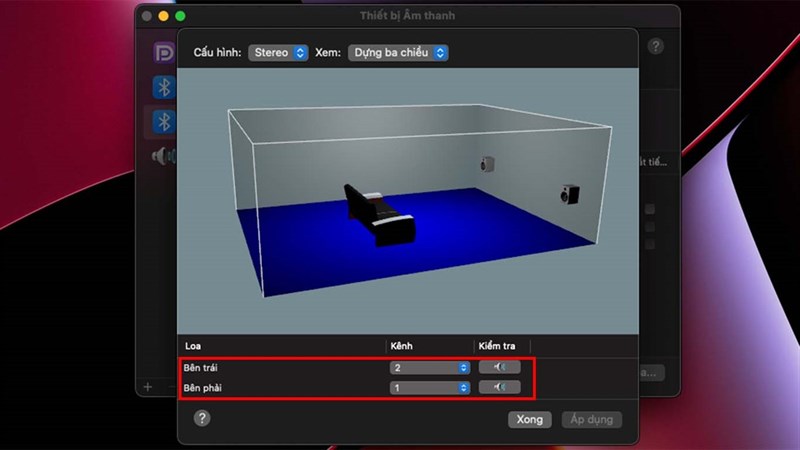Click the Áp dụng button
800x450 pixels.
pyautogui.click(x=592, y=419)
